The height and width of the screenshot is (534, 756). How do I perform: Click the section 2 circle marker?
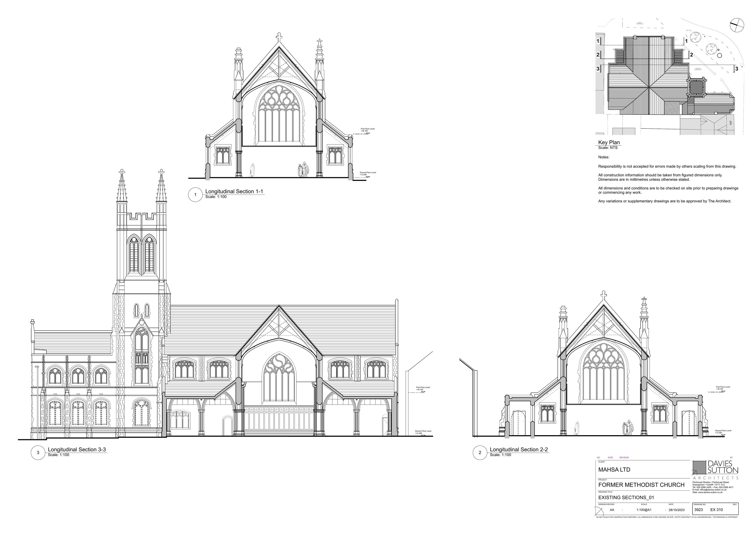coord(480,453)
